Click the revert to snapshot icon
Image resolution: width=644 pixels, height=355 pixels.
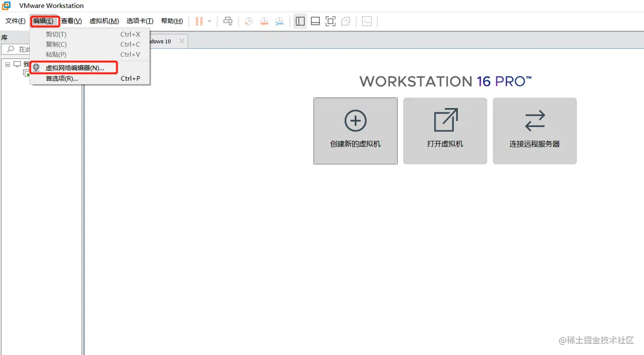pos(264,21)
